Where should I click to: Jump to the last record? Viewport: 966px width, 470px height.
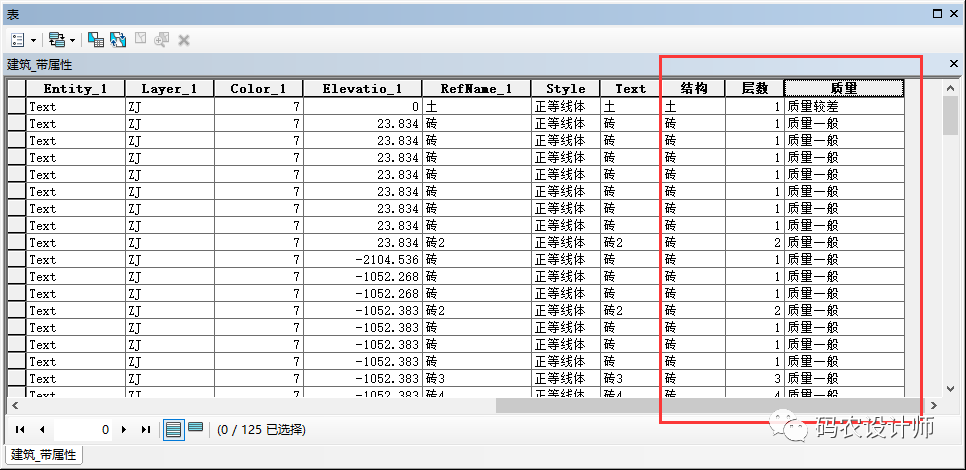[x=146, y=429]
